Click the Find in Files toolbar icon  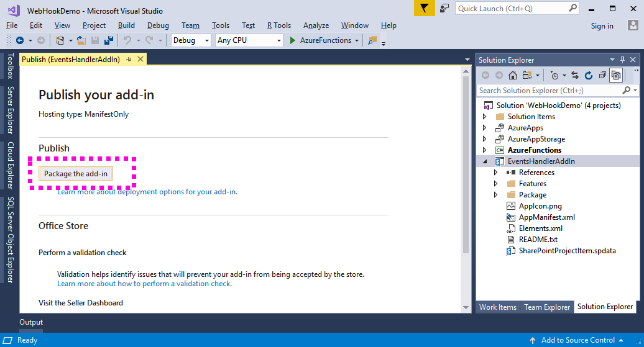(x=372, y=40)
